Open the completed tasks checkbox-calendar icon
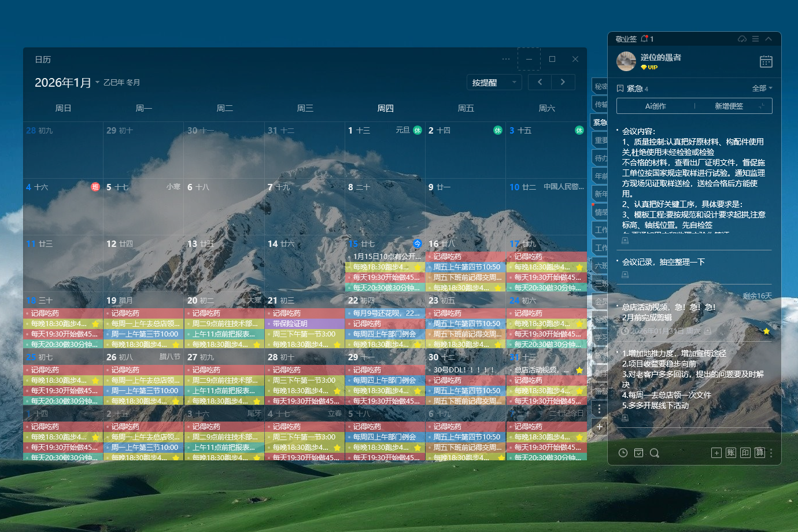The height and width of the screenshot is (532, 798). 638,453
